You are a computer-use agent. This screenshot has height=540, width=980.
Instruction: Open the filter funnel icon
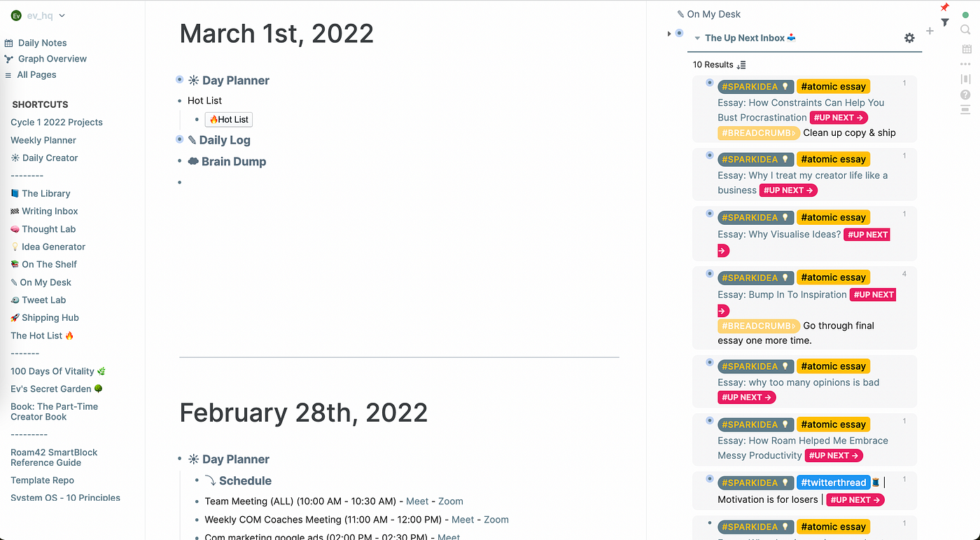click(945, 22)
